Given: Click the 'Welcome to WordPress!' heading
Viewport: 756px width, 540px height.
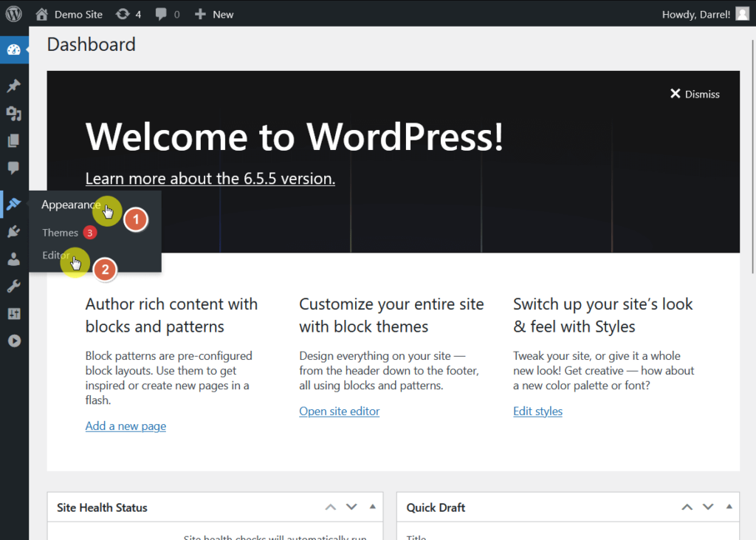Looking at the screenshot, I should [295, 137].
